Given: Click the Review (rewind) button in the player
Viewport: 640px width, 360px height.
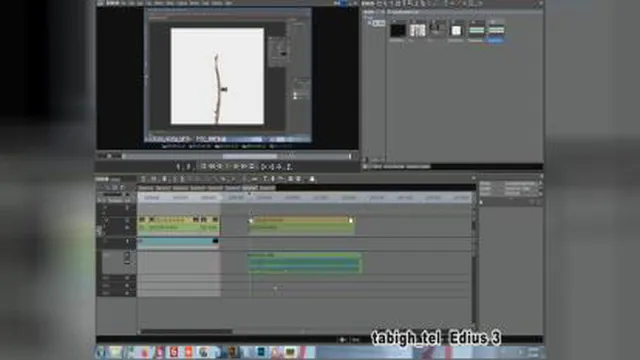Looking at the screenshot, I should pyautogui.click(x=211, y=167).
